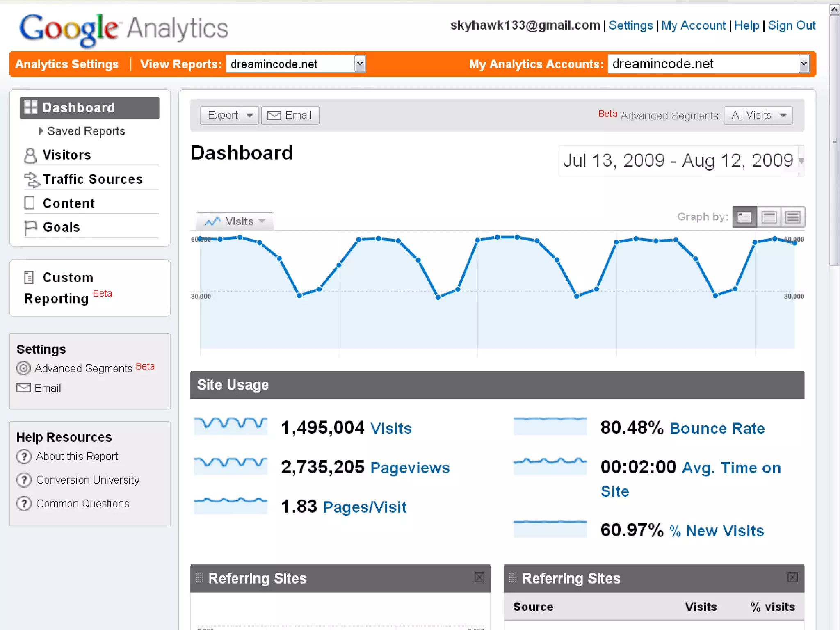Image resolution: width=840 pixels, height=630 pixels.
Task: Close the left Referring Sites widget
Action: [x=479, y=577]
